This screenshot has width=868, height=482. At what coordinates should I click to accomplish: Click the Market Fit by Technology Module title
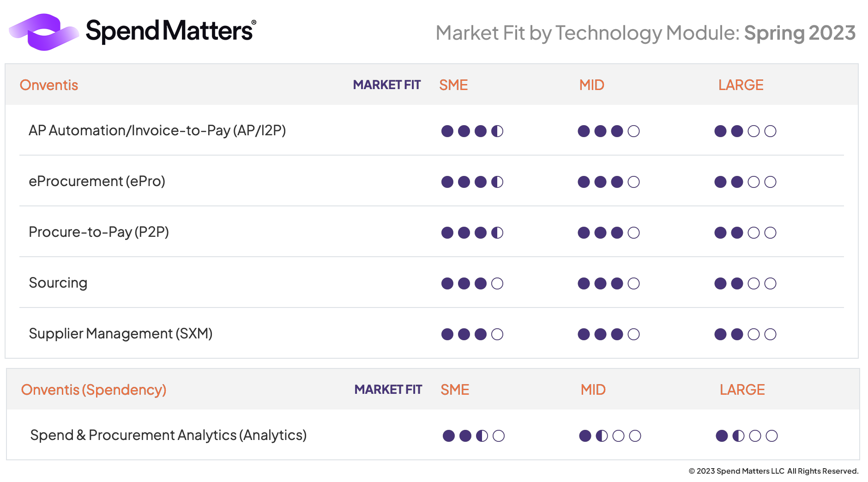645,33
